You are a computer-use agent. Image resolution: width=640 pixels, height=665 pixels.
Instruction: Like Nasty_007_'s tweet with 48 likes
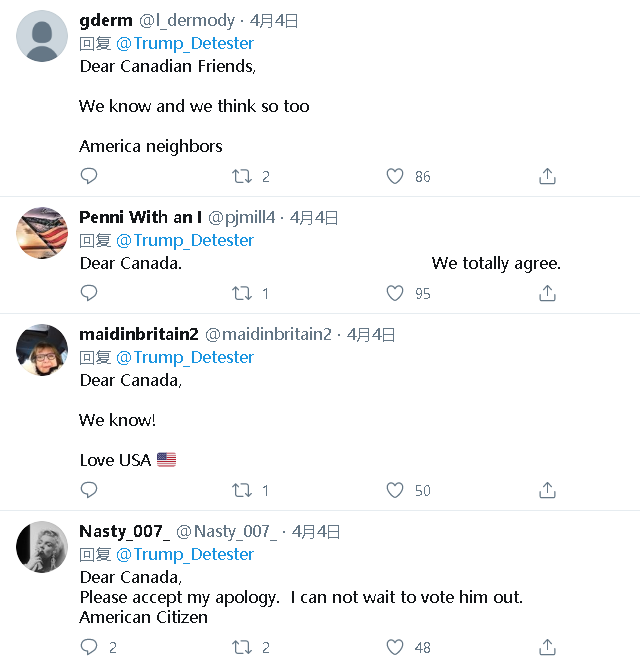coord(395,647)
